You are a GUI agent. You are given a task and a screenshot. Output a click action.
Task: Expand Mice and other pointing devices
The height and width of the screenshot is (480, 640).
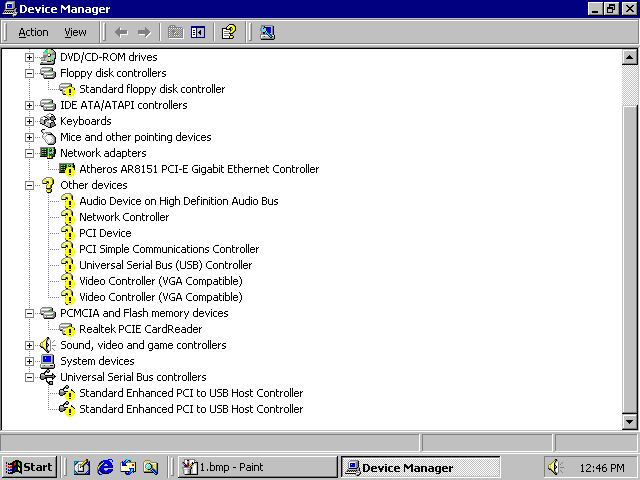click(29, 137)
